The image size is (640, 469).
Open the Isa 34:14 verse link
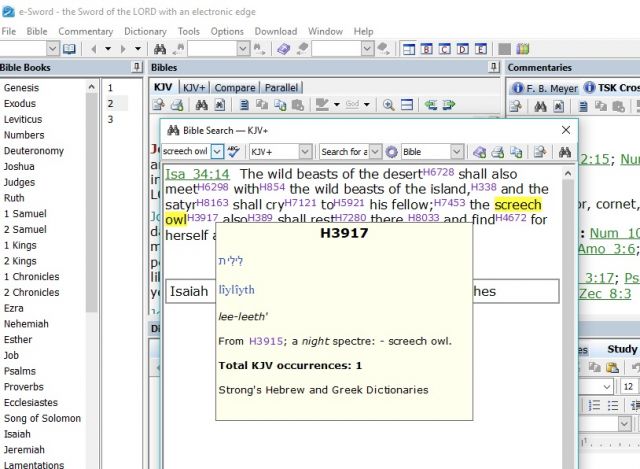198,174
